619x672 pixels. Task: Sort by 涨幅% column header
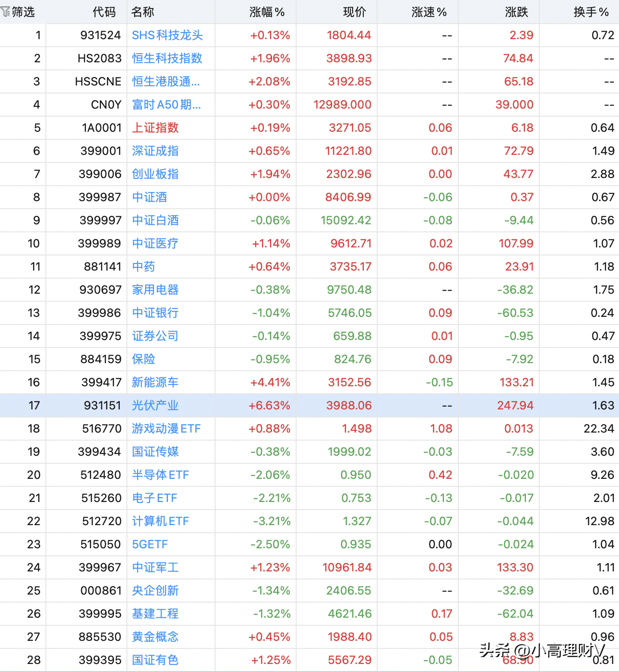267,12
